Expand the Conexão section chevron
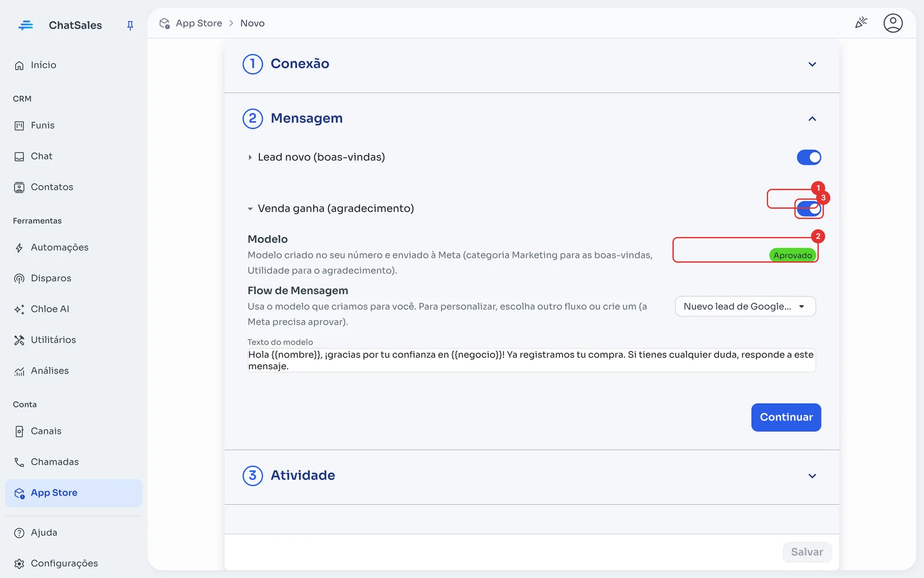 (x=812, y=64)
